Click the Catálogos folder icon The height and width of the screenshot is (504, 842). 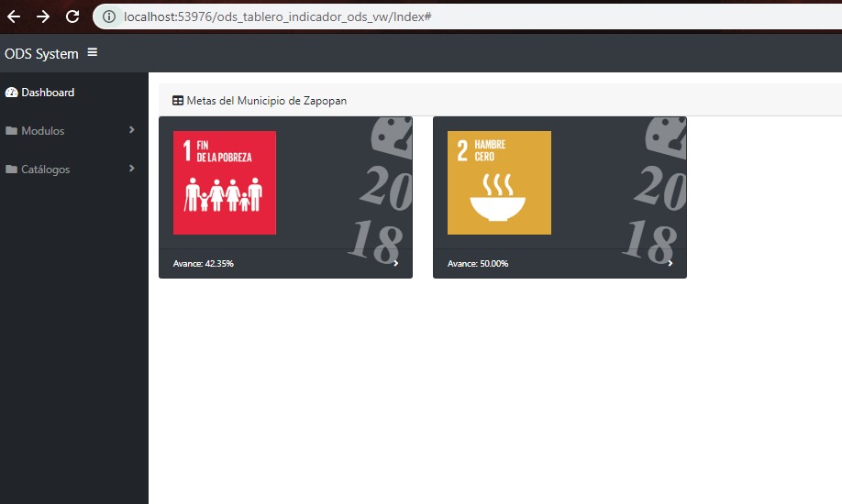[12, 170]
